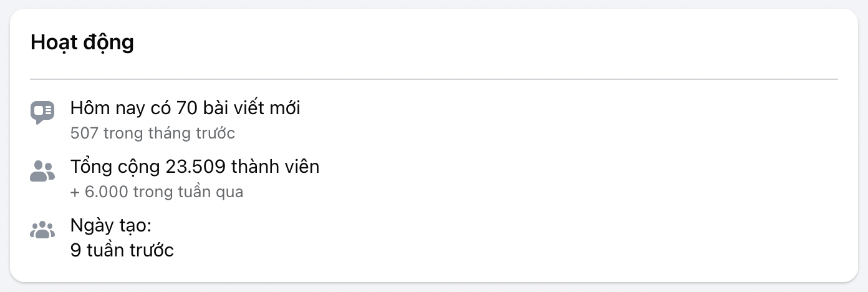
Task: Click the two-person members icon
Action: pyautogui.click(x=42, y=171)
